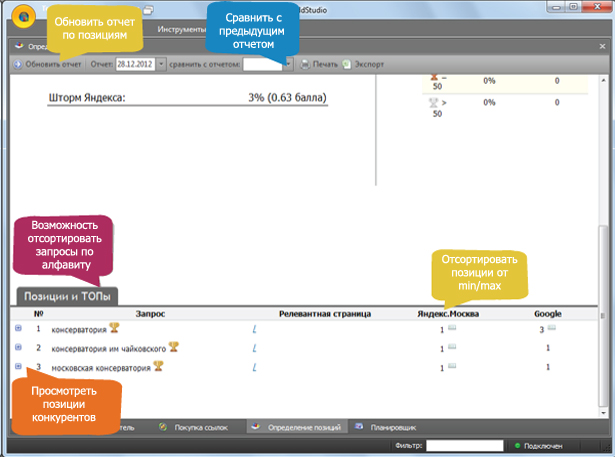The image size is (615, 457).
Task: Open Google snapshot icon in консерватория row
Action: point(551,328)
